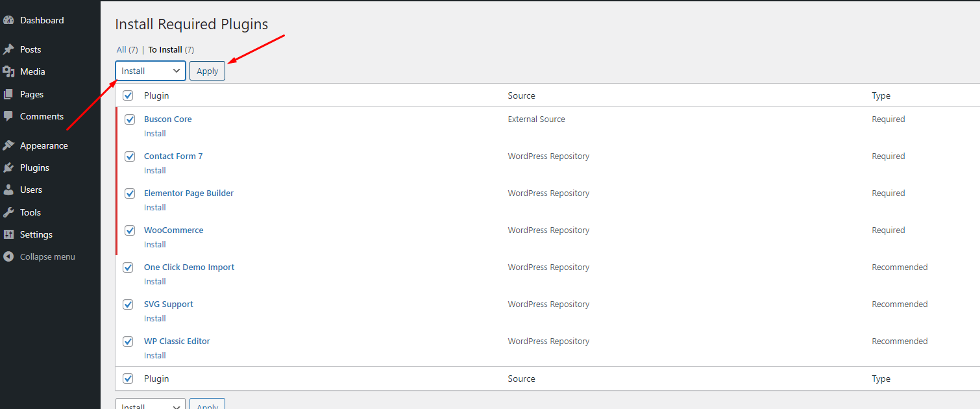The image size is (980, 409).
Task: Open the top bulk actions Install dropdown
Action: coord(151,71)
